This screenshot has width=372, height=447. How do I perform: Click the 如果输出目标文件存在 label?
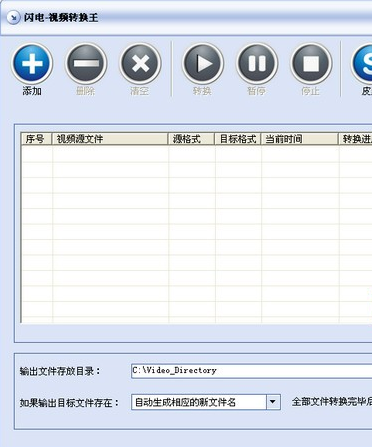[x=69, y=403]
